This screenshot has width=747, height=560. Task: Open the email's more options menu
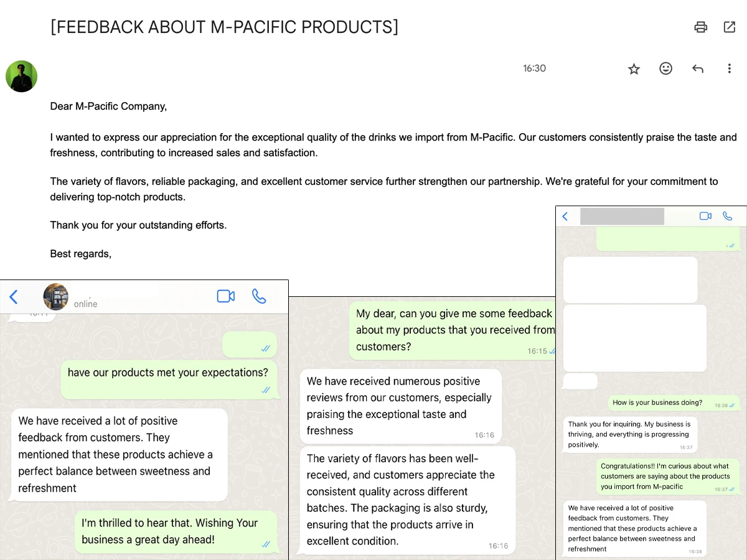(730, 68)
